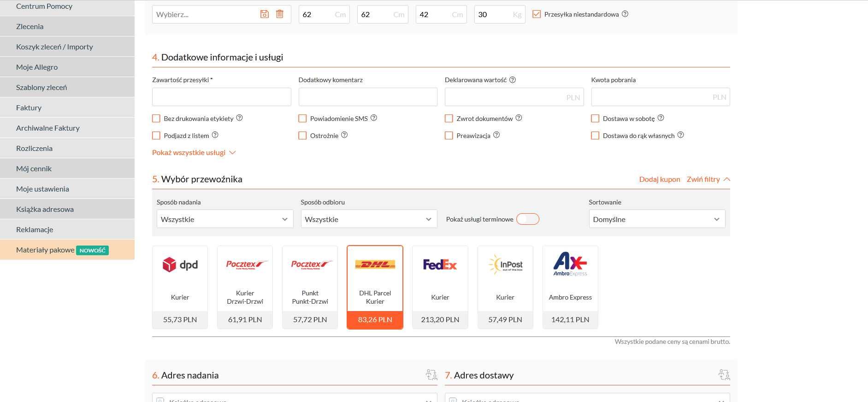Screen dimensions: 868x402
Task: Open help icon beside Podjazd z listem
Action: (x=215, y=135)
